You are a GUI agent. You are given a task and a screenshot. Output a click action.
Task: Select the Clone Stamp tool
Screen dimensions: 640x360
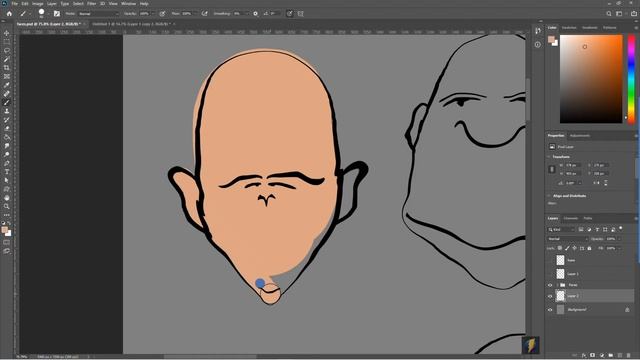pos(7,111)
